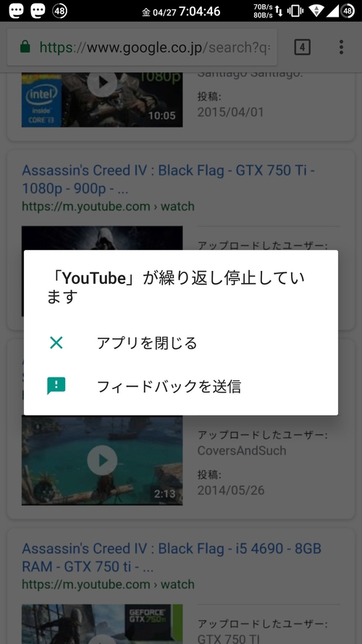Tap the green padlock security icon

point(25,47)
